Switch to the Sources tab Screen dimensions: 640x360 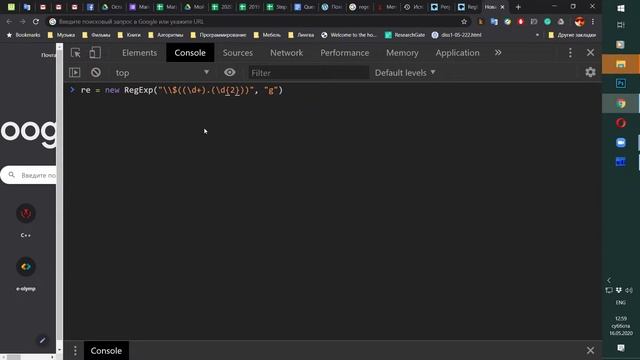pos(238,53)
